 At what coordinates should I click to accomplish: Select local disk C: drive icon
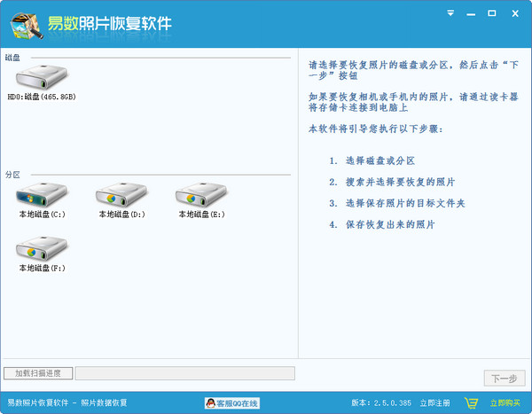coord(42,193)
